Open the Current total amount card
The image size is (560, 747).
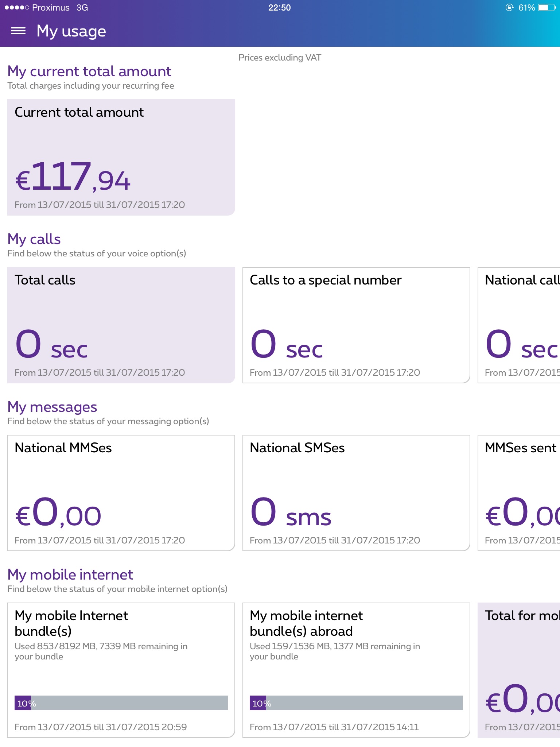(x=121, y=157)
